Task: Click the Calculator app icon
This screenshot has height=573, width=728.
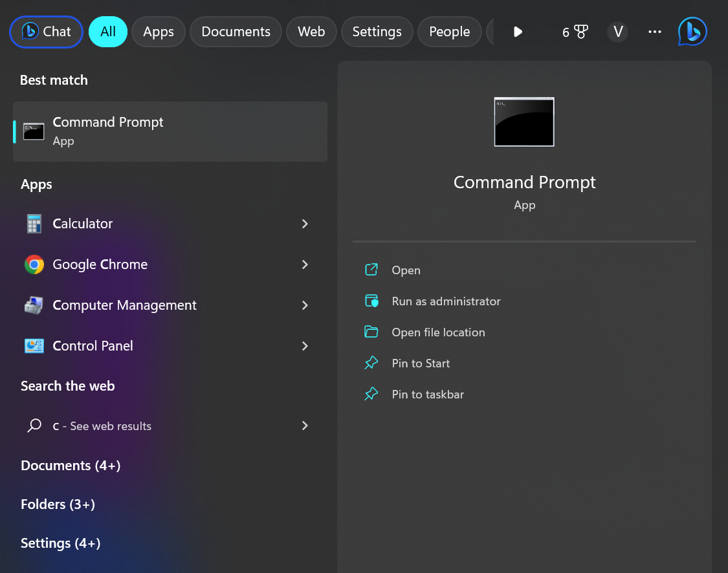Action: pos(34,224)
